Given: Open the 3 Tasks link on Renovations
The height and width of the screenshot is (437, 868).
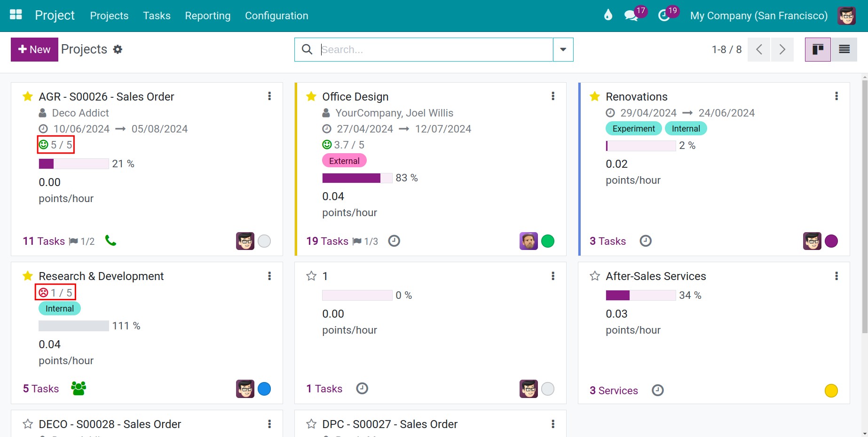Looking at the screenshot, I should [x=608, y=241].
